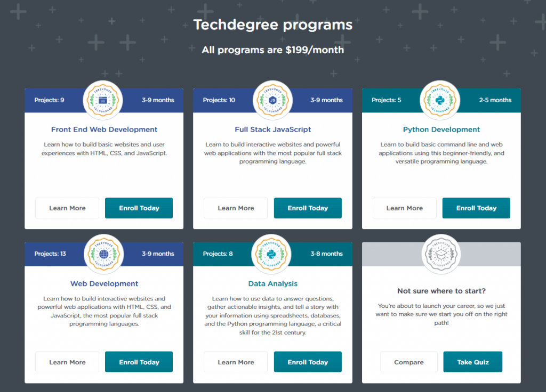This screenshot has height=392, width=546.
Task: Enroll today in Full Stack JavaScript
Action: pyautogui.click(x=308, y=208)
